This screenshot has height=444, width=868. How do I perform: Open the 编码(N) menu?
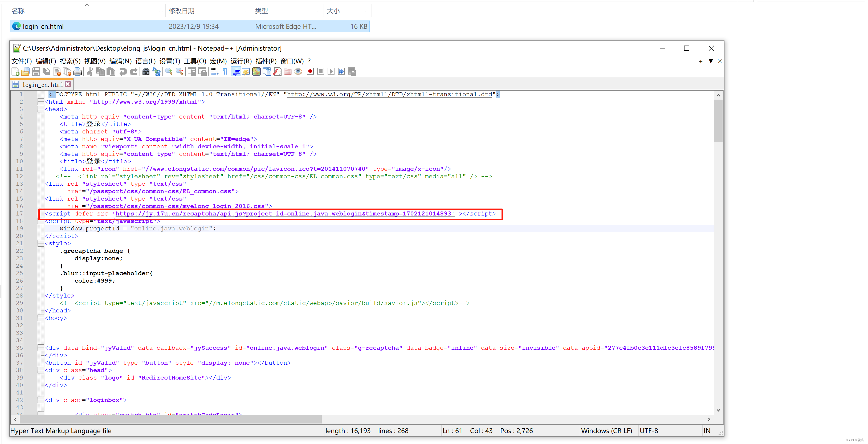click(x=120, y=61)
